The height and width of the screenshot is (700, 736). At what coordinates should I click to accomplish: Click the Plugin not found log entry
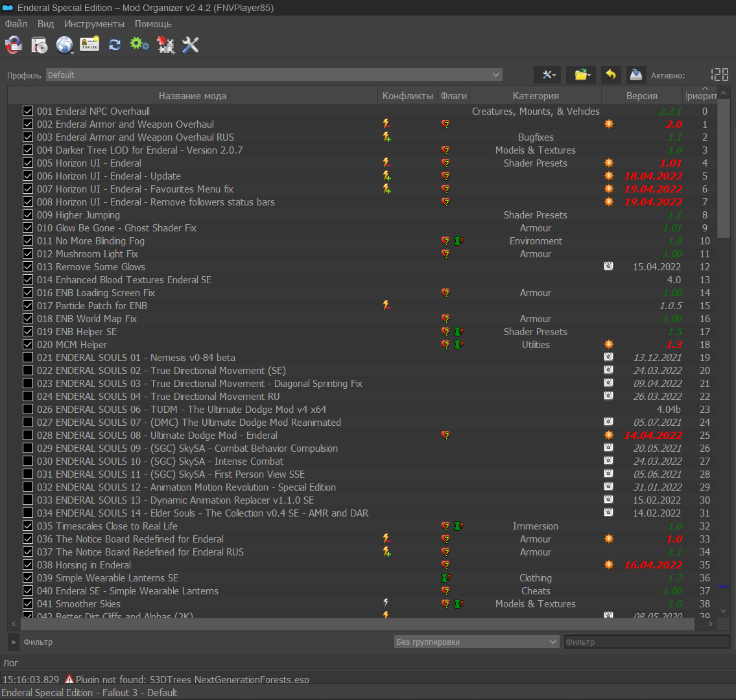coord(156,679)
